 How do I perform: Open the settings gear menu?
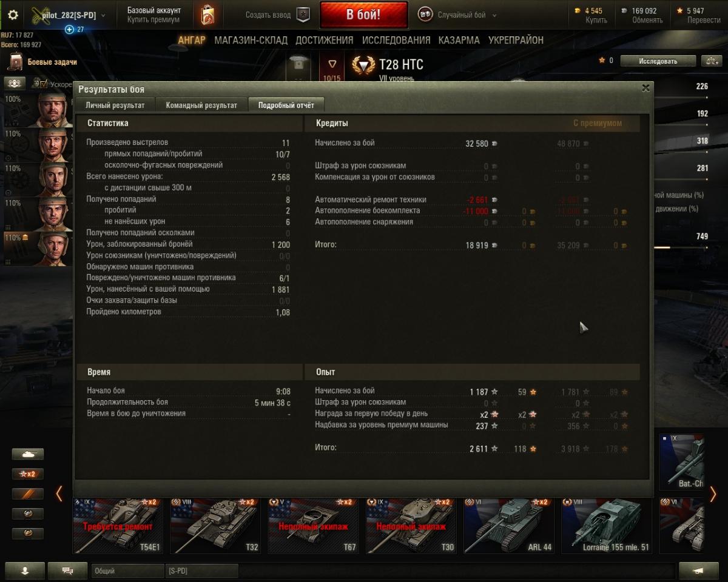click(13, 15)
